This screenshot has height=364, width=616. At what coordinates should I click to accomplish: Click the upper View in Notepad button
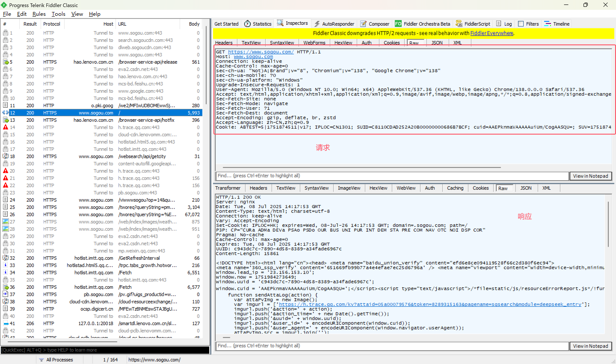[x=590, y=176]
